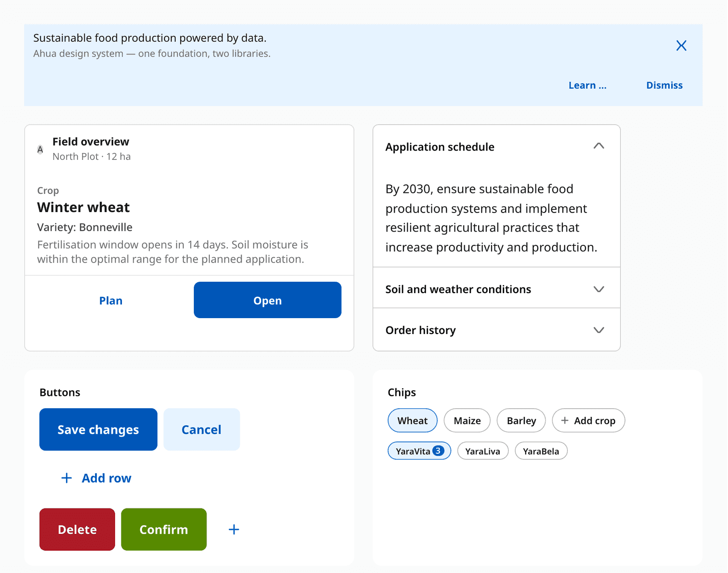728x573 pixels.
Task: Click the North Plot · 12 ha subtitle
Action: point(91,157)
